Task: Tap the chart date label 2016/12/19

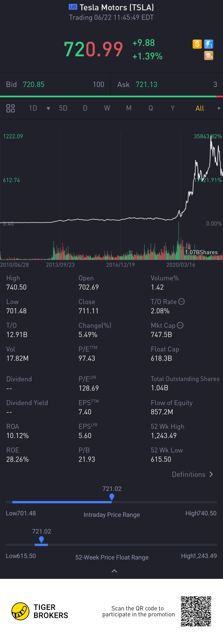Action: [120, 265]
